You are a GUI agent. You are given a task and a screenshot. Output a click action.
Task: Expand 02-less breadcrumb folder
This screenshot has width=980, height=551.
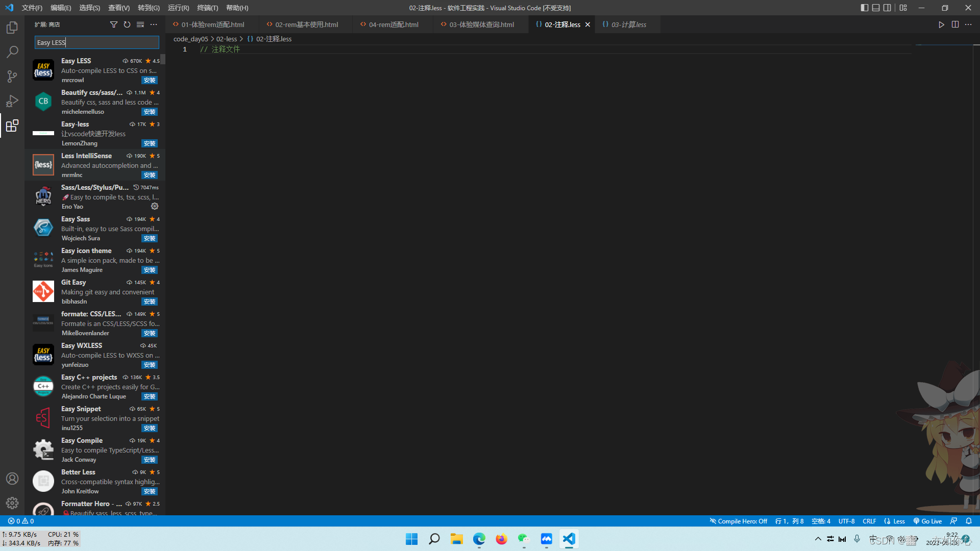click(227, 39)
